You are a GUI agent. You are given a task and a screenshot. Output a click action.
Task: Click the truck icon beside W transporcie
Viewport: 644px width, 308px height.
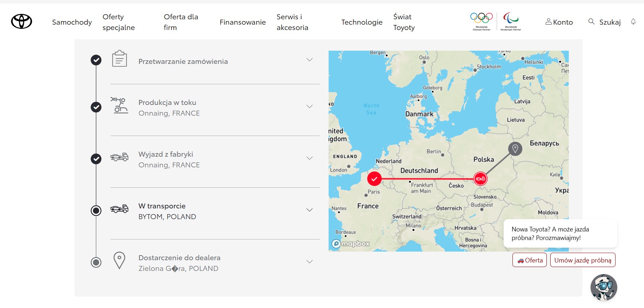pos(119,208)
